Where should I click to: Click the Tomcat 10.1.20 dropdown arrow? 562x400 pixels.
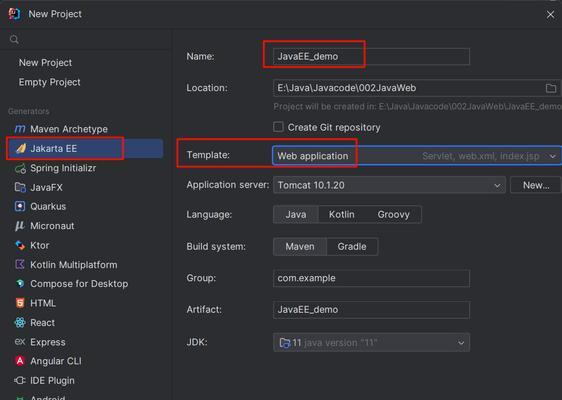point(497,185)
